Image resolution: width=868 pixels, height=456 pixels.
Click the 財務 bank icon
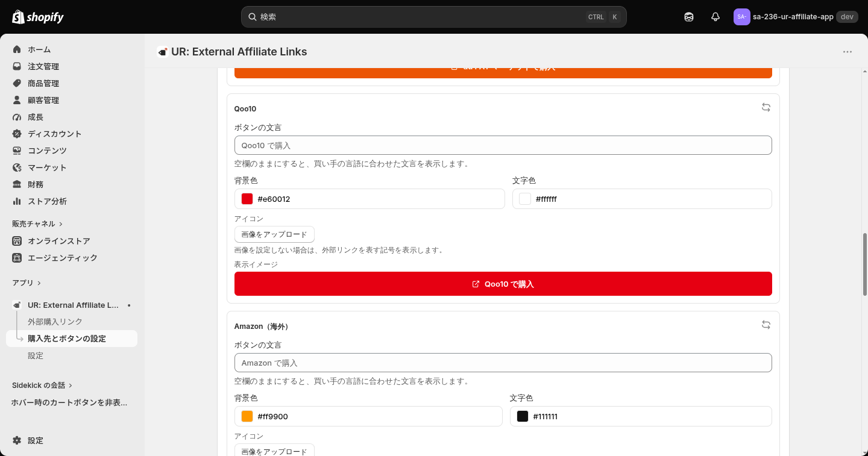click(x=17, y=184)
